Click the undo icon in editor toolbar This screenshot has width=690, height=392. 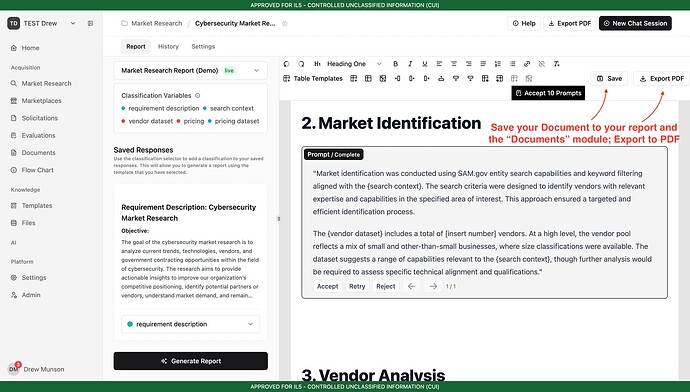(x=286, y=64)
